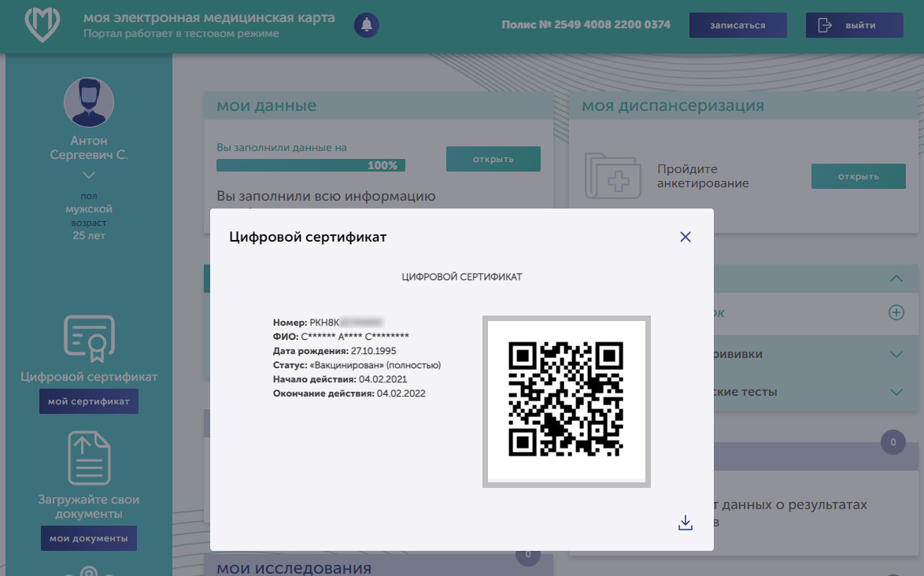This screenshot has width=924, height=576.
Task: Collapse the panel with up chevron
Action: [x=896, y=278]
